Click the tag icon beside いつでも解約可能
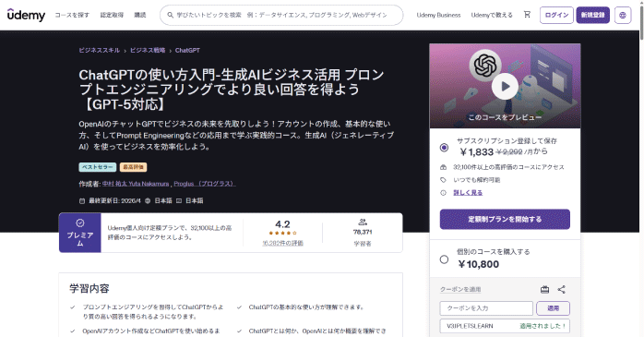 (443, 180)
